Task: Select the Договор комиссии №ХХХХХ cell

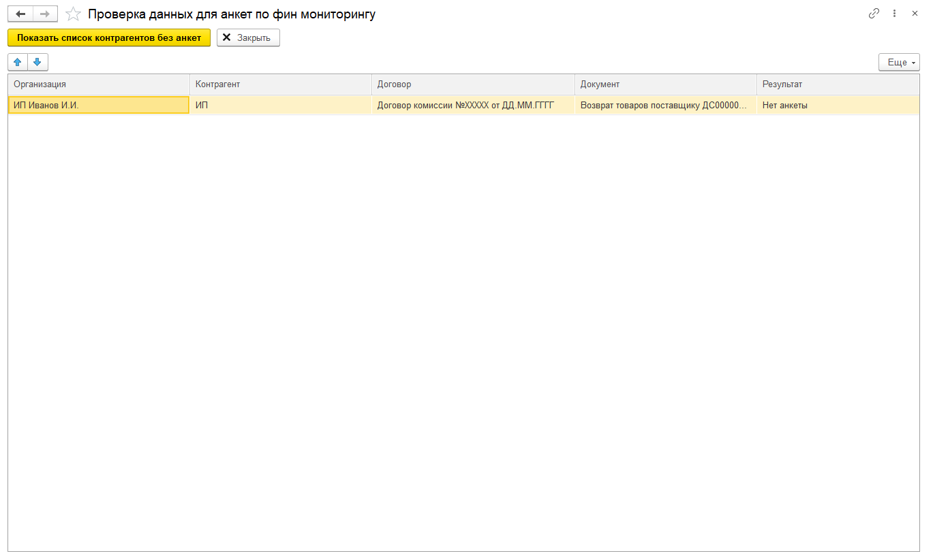Action: (473, 105)
